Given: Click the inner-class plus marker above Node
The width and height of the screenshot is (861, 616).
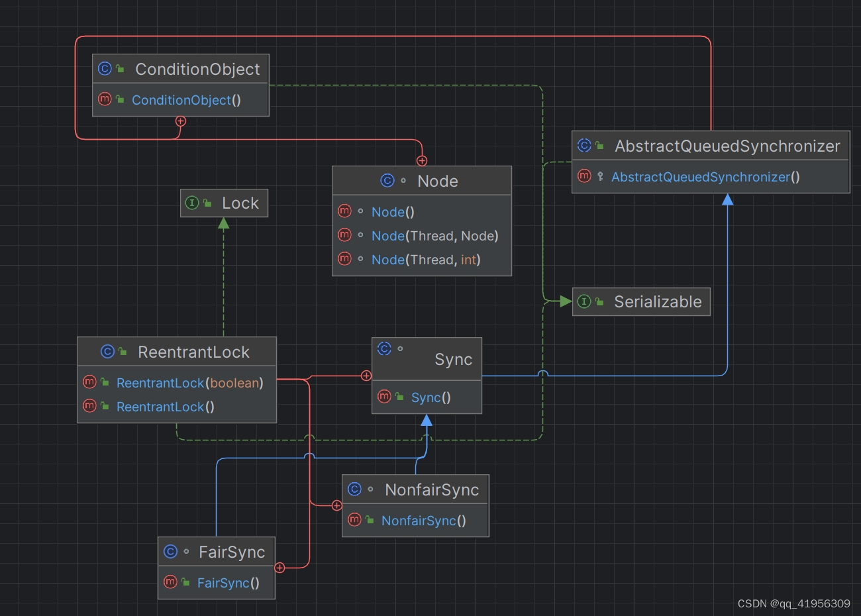Looking at the screenshot, I should pyautogui.click(x=422, y=161).
